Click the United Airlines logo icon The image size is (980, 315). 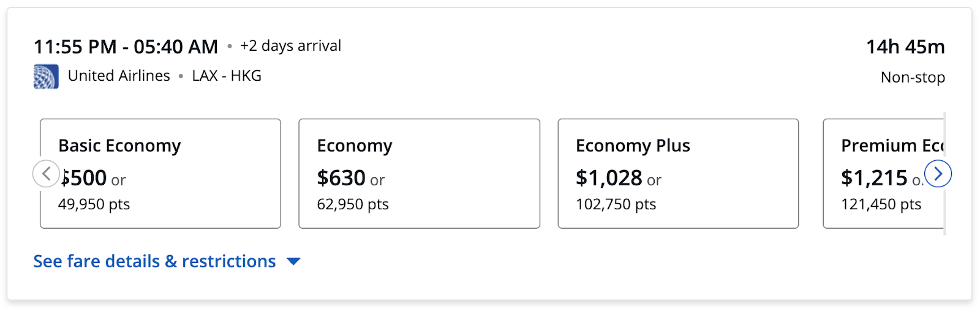point(46,76)
